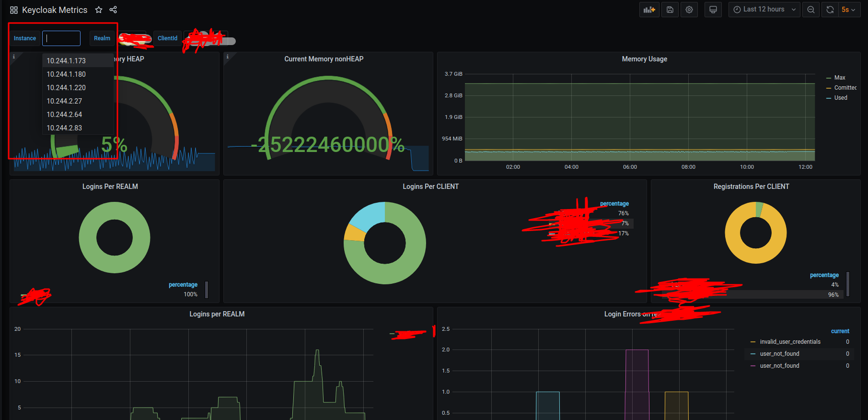
Task: Select instance 10.244.1.180
Action: tap(78, 74)
